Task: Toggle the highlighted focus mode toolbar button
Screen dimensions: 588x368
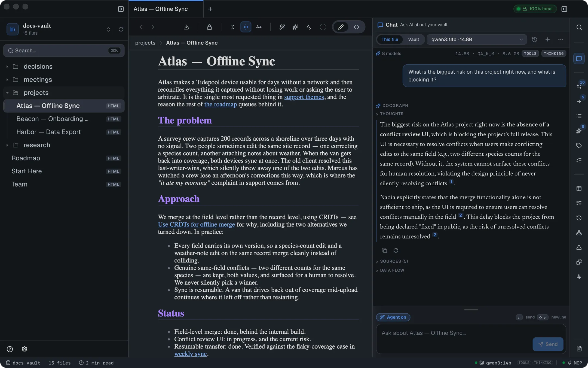Action: pos(246,27)
